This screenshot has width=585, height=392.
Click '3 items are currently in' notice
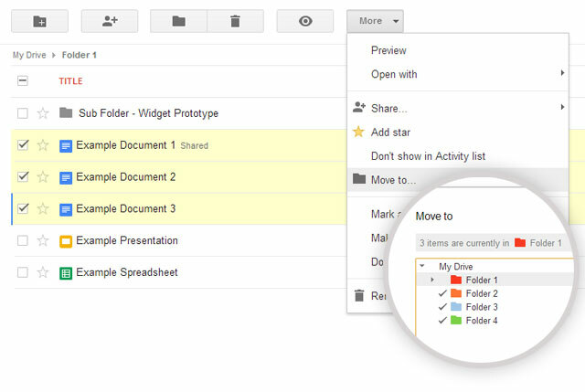[x=464, y=243]
